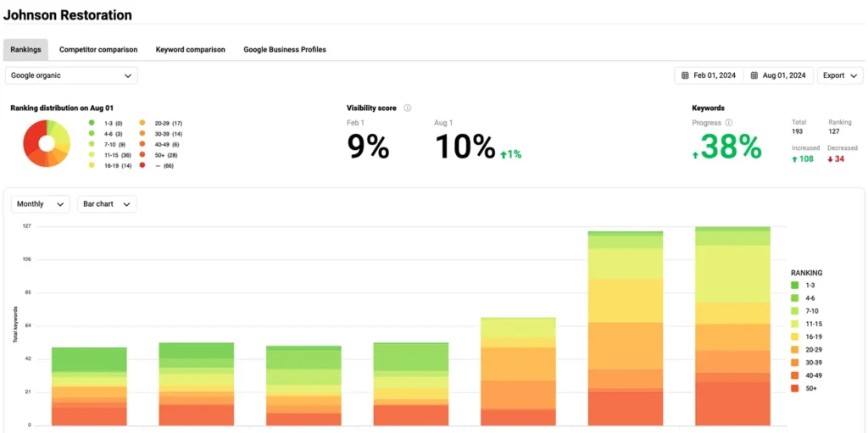The image size is (868, 433).
Task: Open the Bar chart type dropdown
Action: 106,204
